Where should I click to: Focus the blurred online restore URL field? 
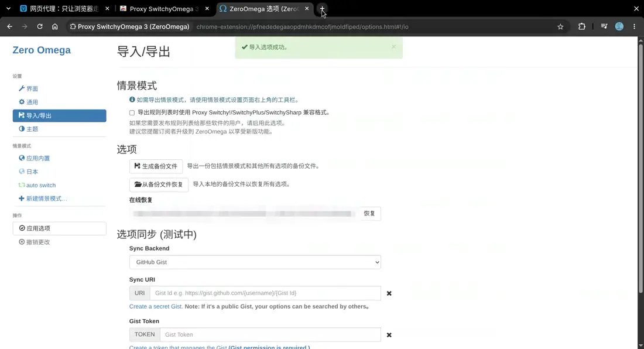tap(244, 214)
